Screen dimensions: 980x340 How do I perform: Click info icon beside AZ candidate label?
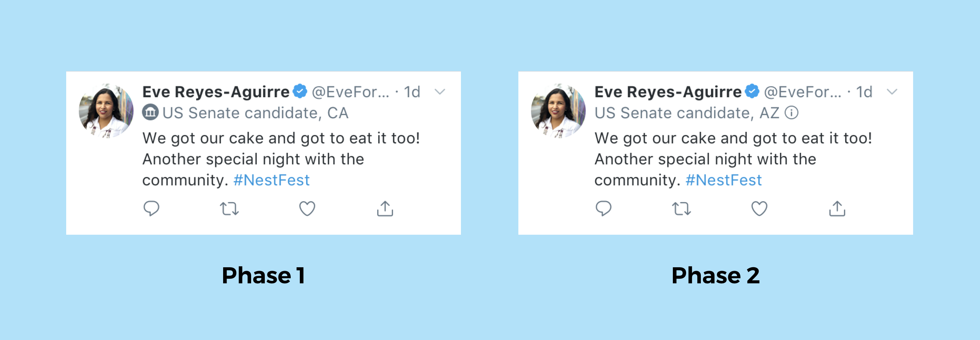pos(792,113)
